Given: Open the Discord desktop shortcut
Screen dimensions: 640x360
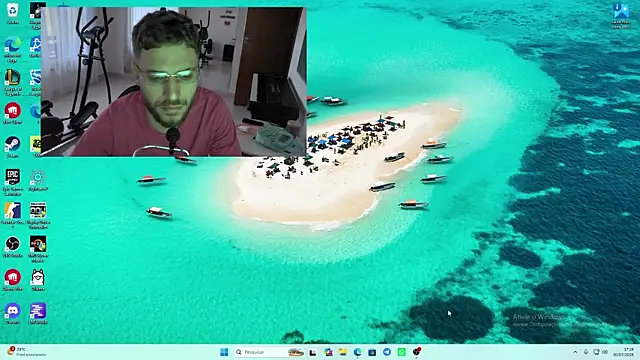Looking at the screenshot, I should [x=13, y=313].
